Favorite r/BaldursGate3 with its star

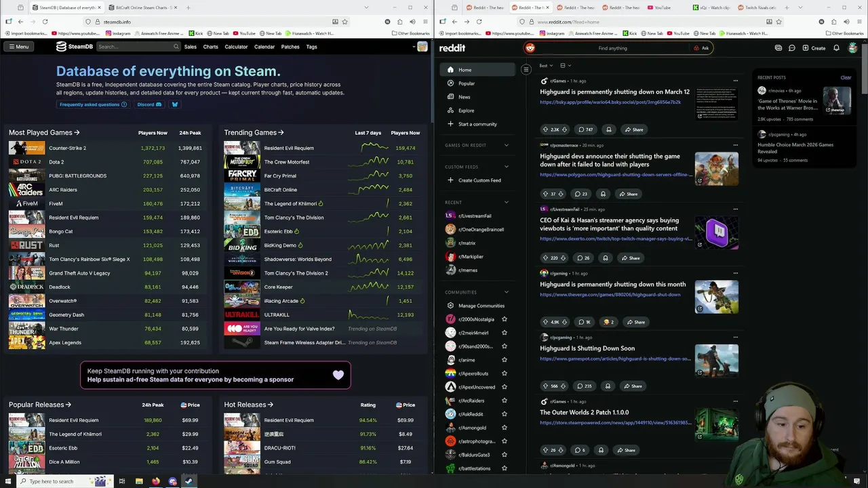tap(504, 455)
